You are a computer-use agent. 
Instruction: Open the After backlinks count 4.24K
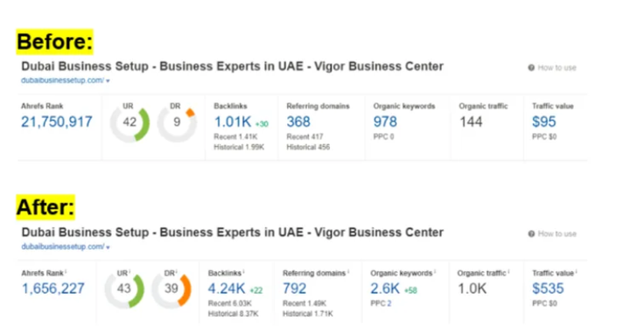point(227,289)
